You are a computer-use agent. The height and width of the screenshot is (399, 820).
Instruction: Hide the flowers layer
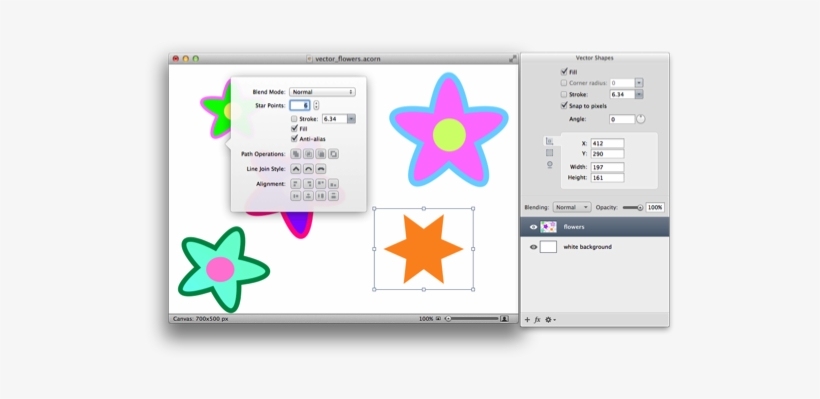[x=533, y=227]
